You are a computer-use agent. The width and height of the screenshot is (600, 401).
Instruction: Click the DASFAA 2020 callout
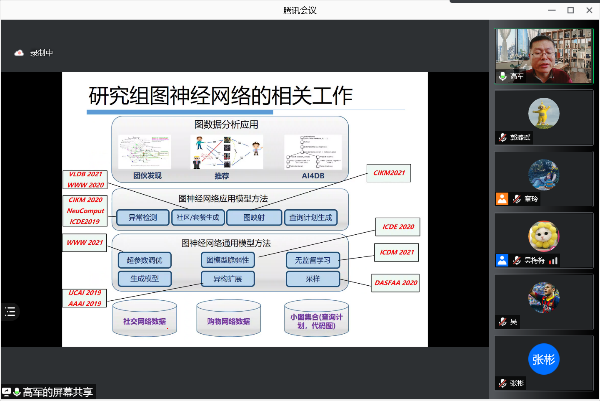(396, 283)
